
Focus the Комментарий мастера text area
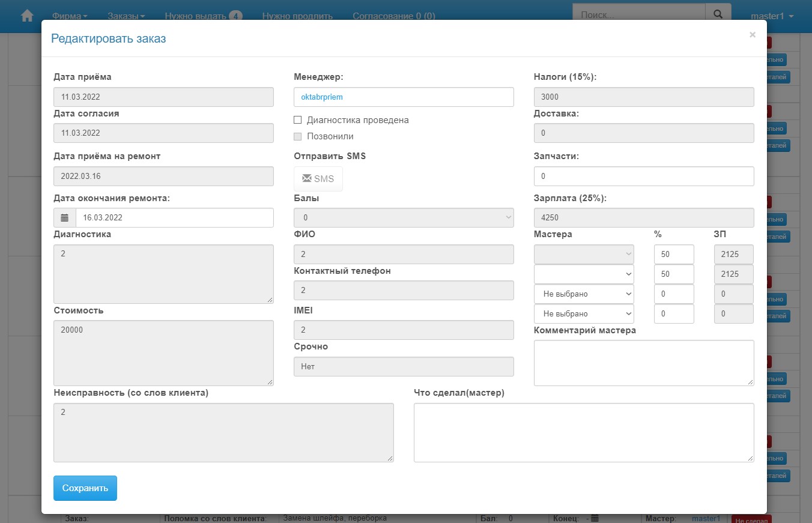coord(644,363)
